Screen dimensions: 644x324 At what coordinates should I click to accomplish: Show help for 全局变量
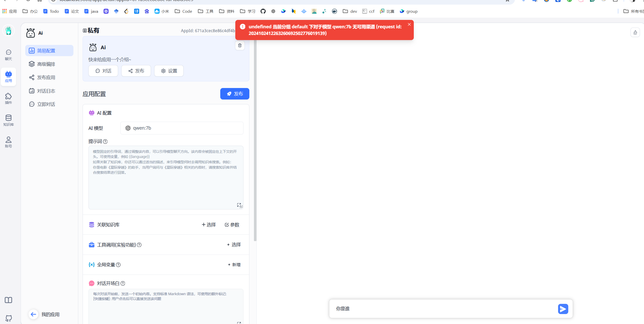tap(118, 265)
